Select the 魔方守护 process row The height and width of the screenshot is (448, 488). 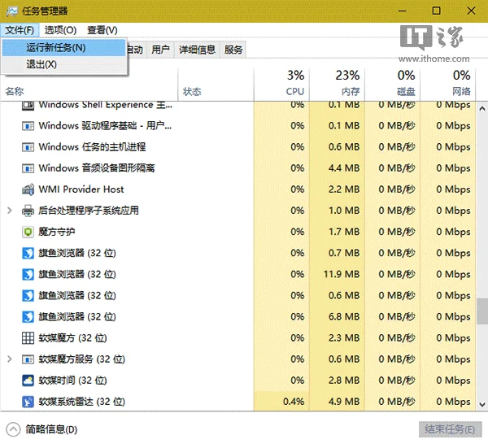(238, 232)
